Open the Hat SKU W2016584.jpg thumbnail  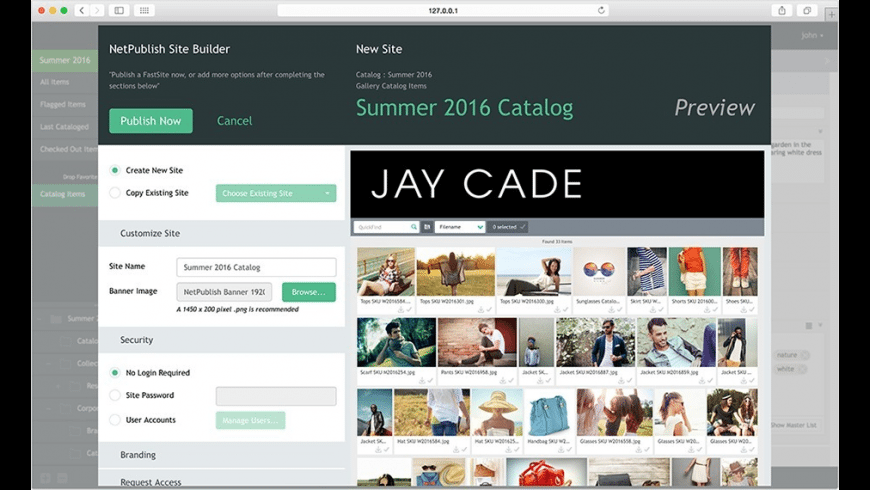coord(432,412)
